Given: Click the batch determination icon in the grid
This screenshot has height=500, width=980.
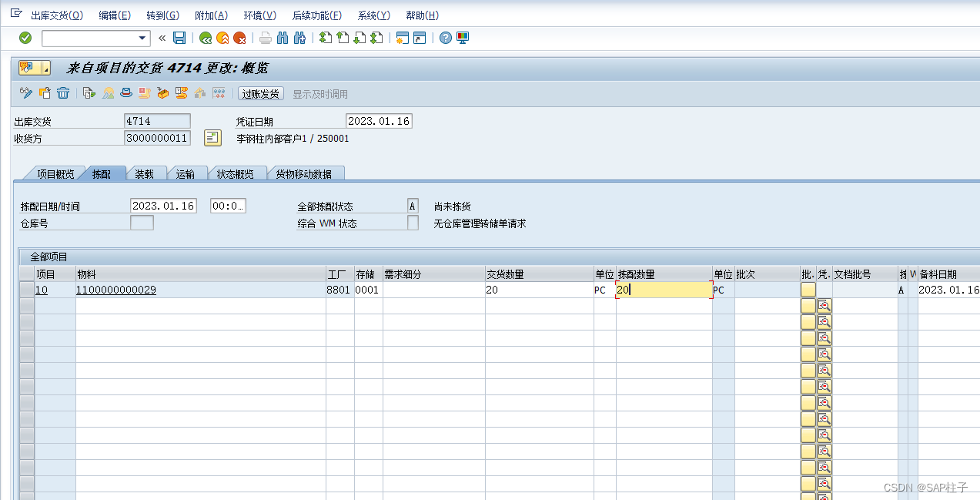Looking at the screenshot, I should [x=824, y=305].
